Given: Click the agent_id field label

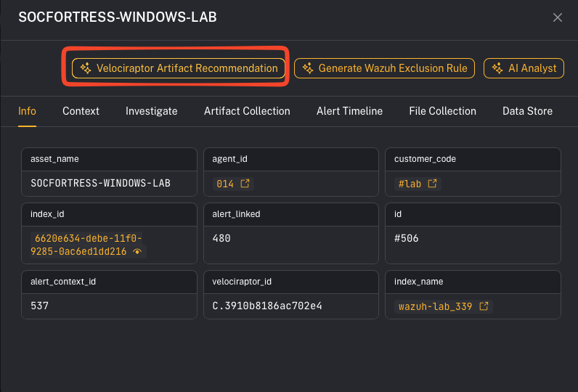Looking at the screenshot, I should click(x=229, y=159).
